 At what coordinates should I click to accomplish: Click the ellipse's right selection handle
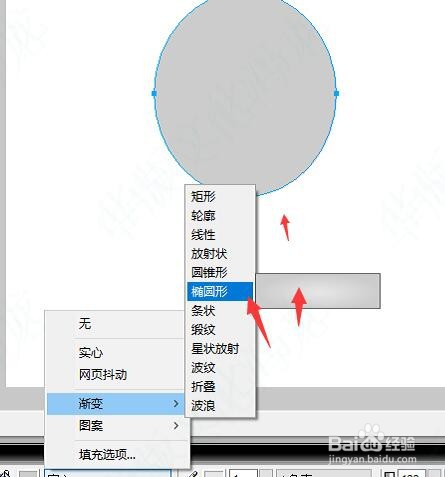tap(336, 93)
